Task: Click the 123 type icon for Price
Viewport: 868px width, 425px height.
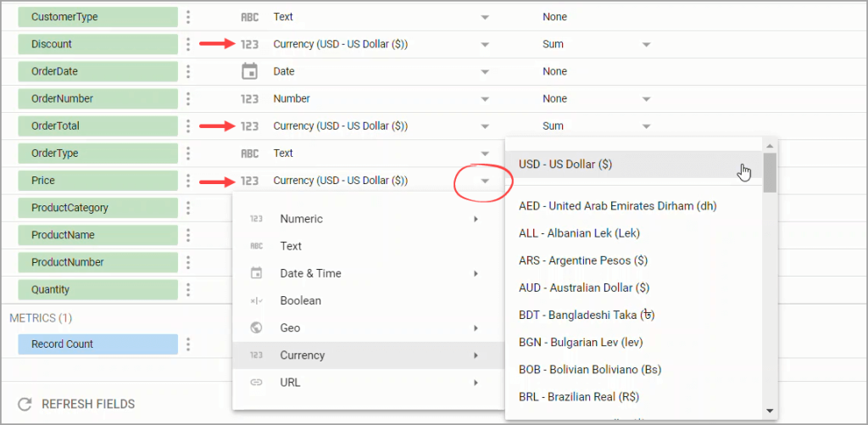Action: coord(250,181)
